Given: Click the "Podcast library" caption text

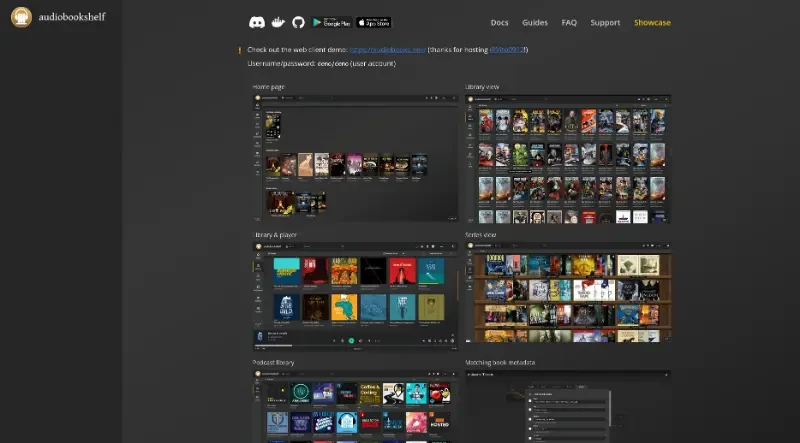Looking at the screenshot, I should click(273, 362).
